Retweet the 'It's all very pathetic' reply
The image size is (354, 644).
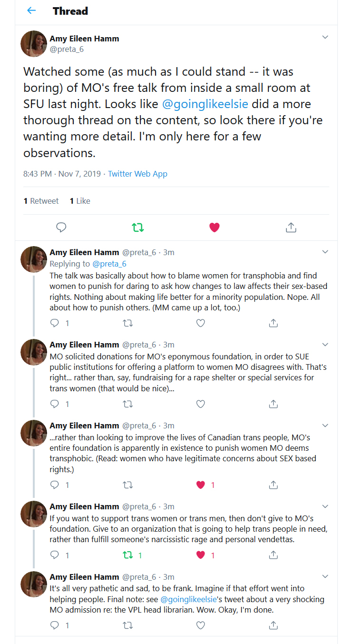128,625
